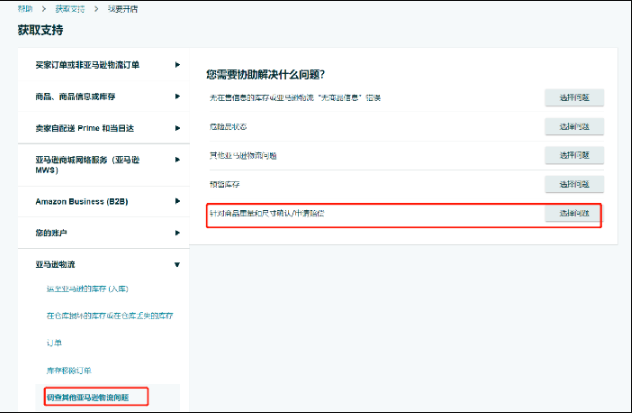
Task: Open 在仓库损坏的库存或在仓库丢失的库存 sub-link
Action: [x=110, y=315]
